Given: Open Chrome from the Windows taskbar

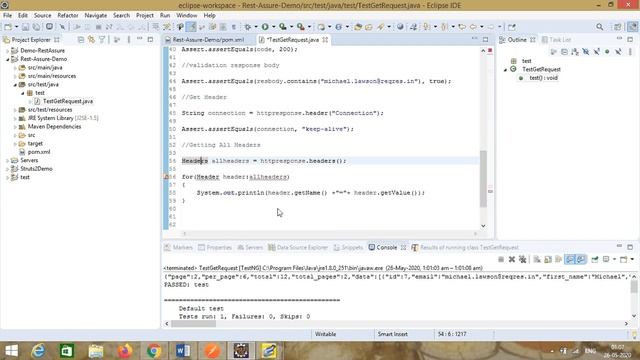Looking at the screenshot, I should 154,351.
